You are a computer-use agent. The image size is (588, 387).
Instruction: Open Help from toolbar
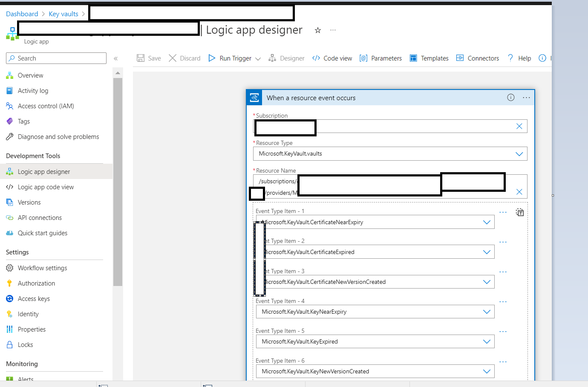click(x=519, y=58)
